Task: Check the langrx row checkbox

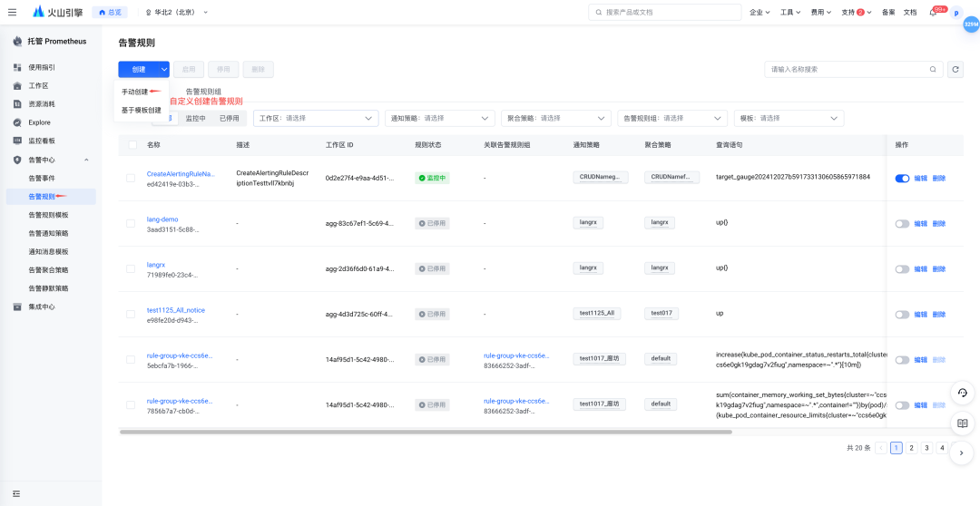Action: click(131, 268)
